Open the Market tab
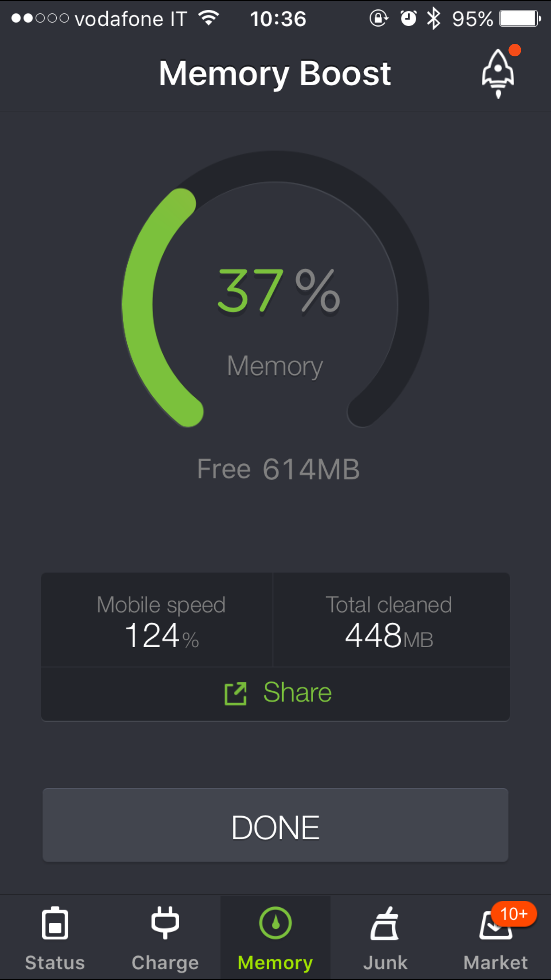The image size is (551, 980). coord(496,938)
